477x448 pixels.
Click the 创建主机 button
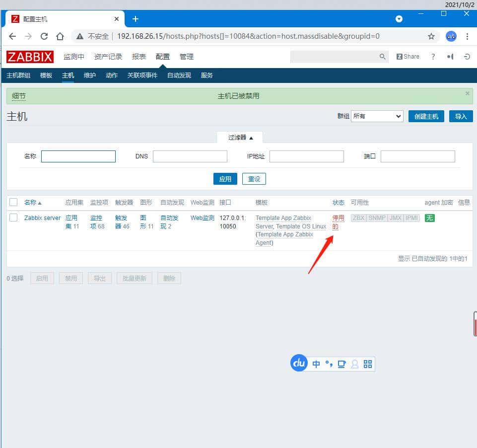[426, 116]
